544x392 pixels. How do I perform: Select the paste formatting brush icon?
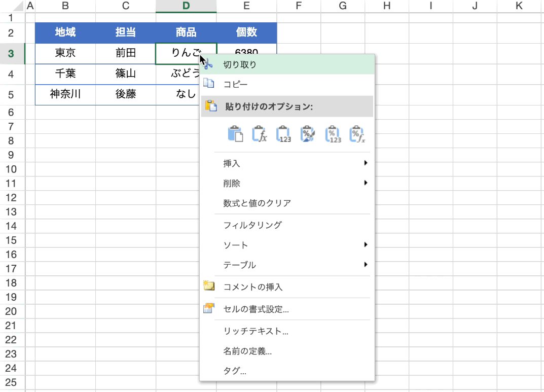point(308,134)
